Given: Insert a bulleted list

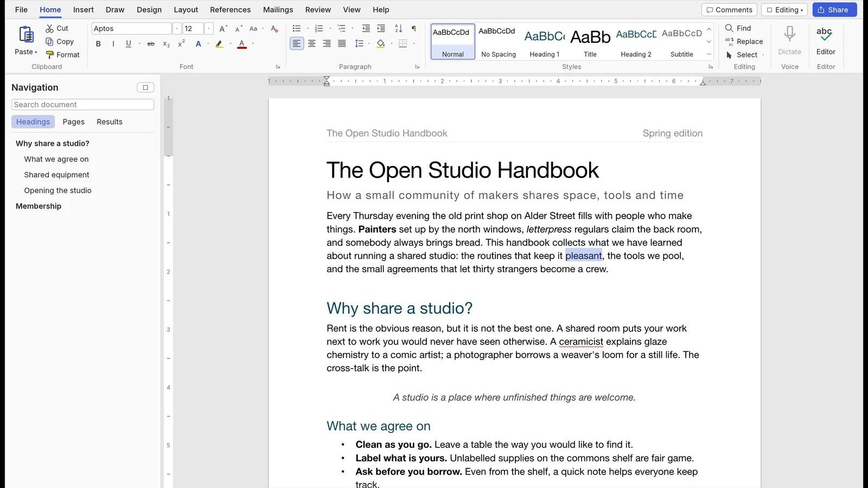Looking at the screenshot, I should pyautogui.click(x=297, y=29).
